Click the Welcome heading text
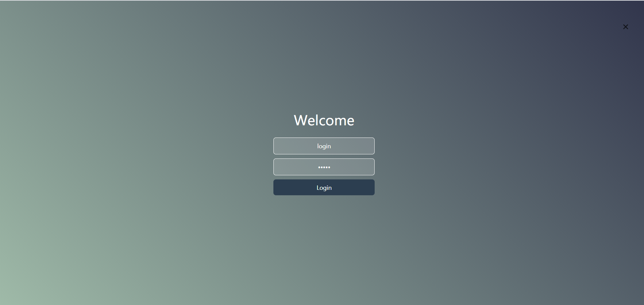This screenshot has width=644, height=305. pos(324,120)
